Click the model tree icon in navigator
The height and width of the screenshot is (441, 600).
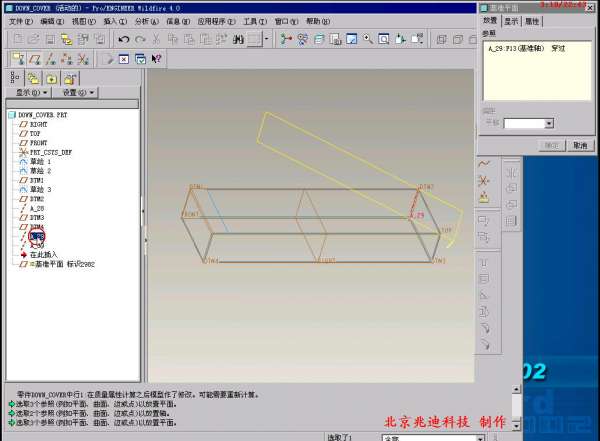coord(15,77)
